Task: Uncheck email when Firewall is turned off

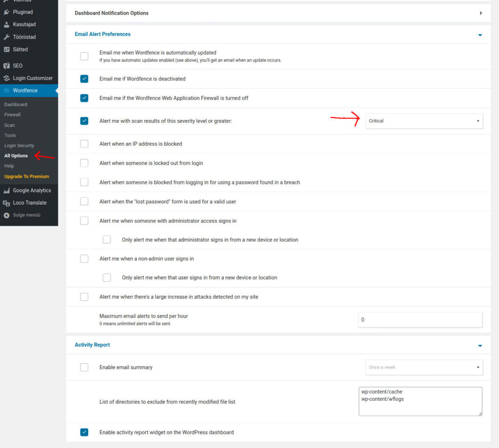Action: (x=84, y=98)
